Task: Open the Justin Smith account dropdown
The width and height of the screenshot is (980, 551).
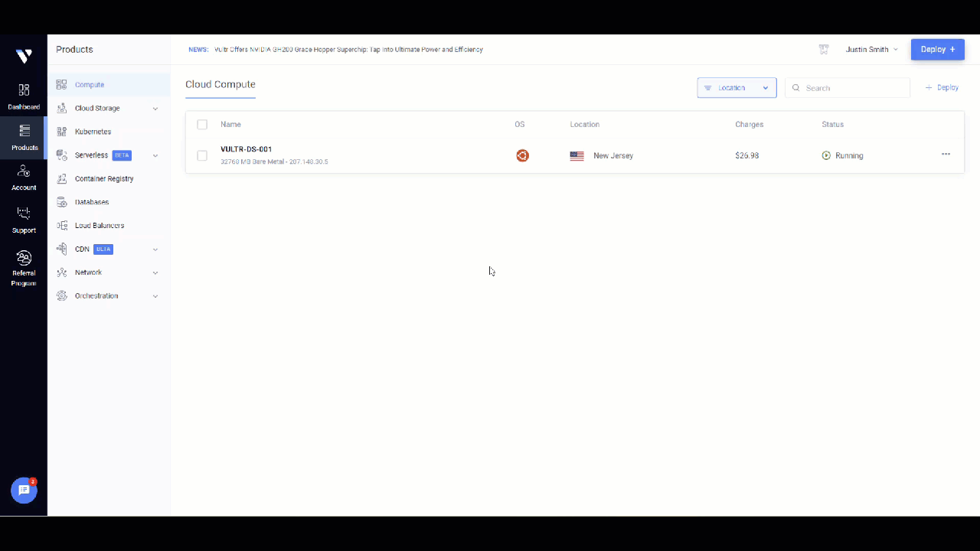Action: pos(871,49)
